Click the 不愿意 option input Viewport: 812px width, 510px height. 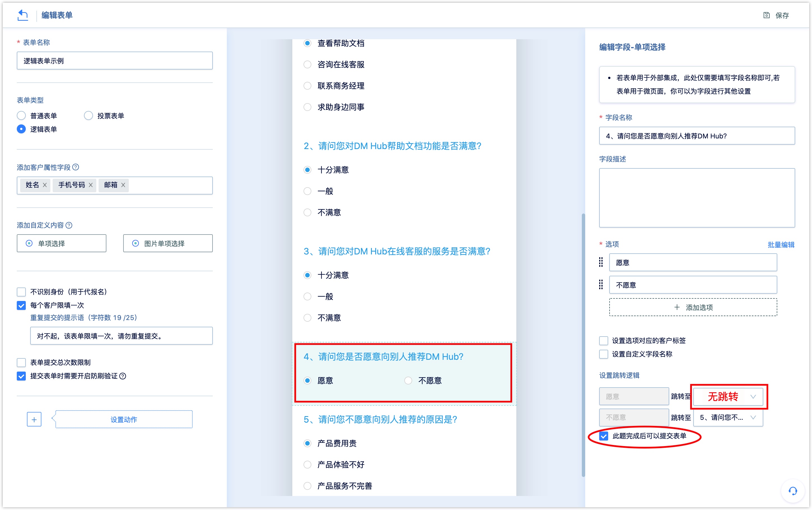(x=693, y=285)
